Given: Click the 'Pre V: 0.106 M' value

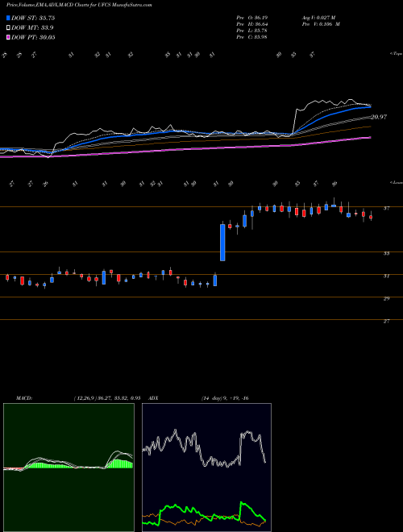Looking at the screenshot, I should coord(320,24).
